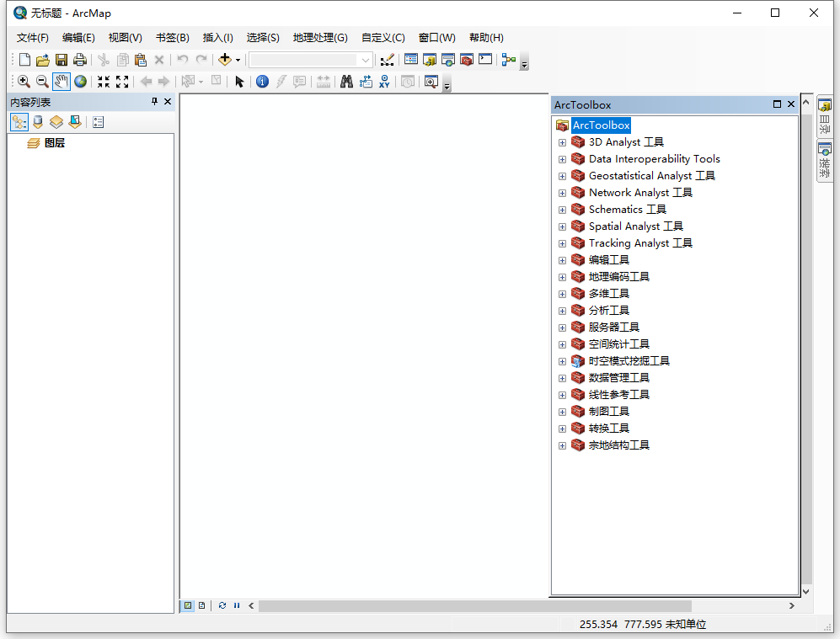Activate the Identify tool
The width and height of the screenshot is (840, 639).
[262, 82]
